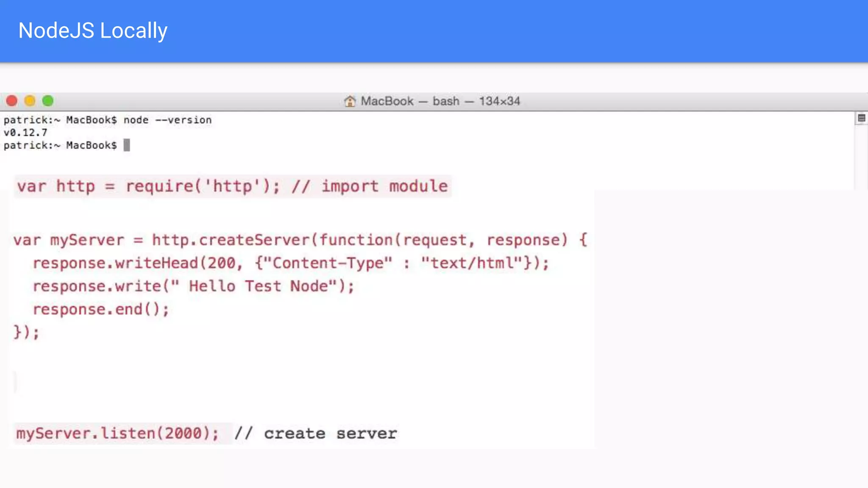Click the closing '});' code line
Viewport: 868px width, 488px height.
(26, 332)
